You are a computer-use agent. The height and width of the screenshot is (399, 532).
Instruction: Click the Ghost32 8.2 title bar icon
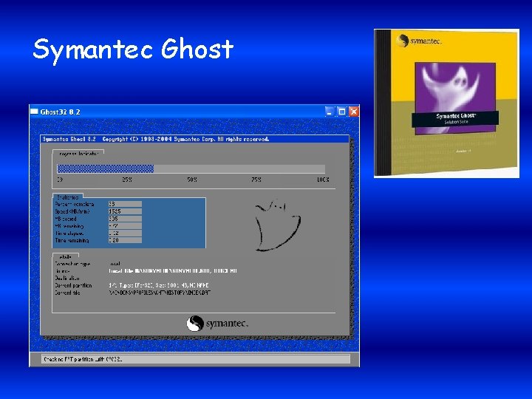34,112
